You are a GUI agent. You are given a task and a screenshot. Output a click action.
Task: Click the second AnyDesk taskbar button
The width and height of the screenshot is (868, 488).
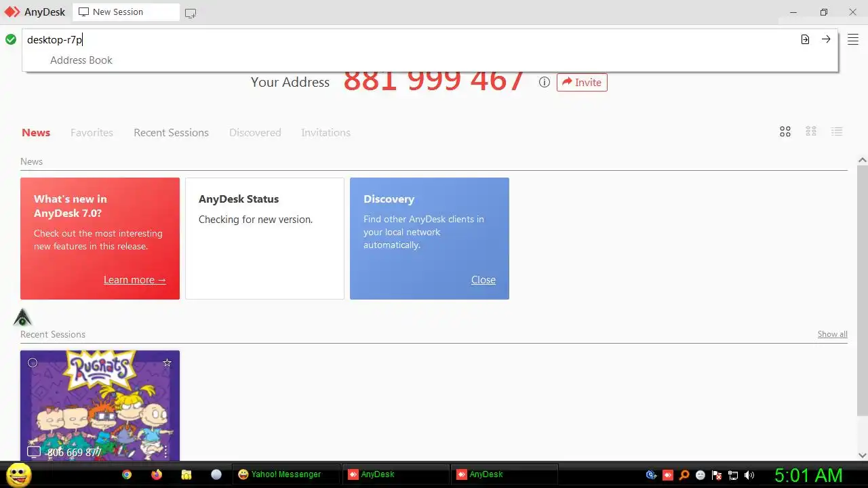[505, 474]
